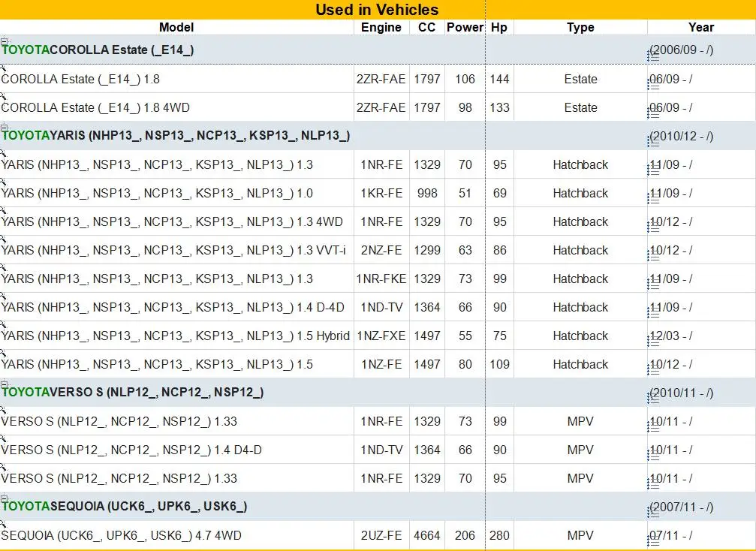
Task: Click magnifier icon of YARIS 1.5 1NZ-FE row
Action: coord(3,352)
